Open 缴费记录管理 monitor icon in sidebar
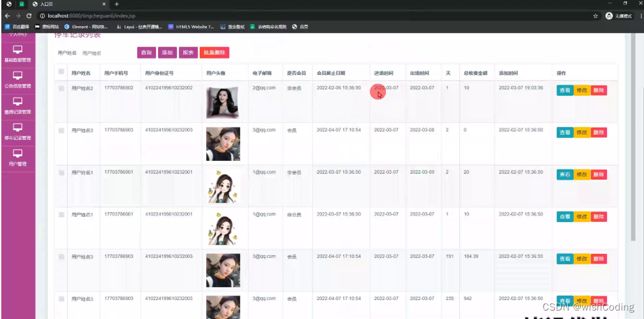 coord(18,102)
